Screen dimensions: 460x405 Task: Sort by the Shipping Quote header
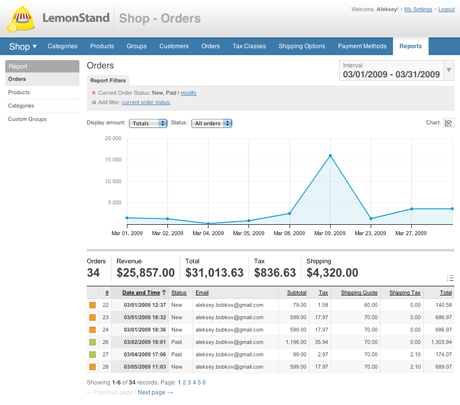[x=359, y=293]
